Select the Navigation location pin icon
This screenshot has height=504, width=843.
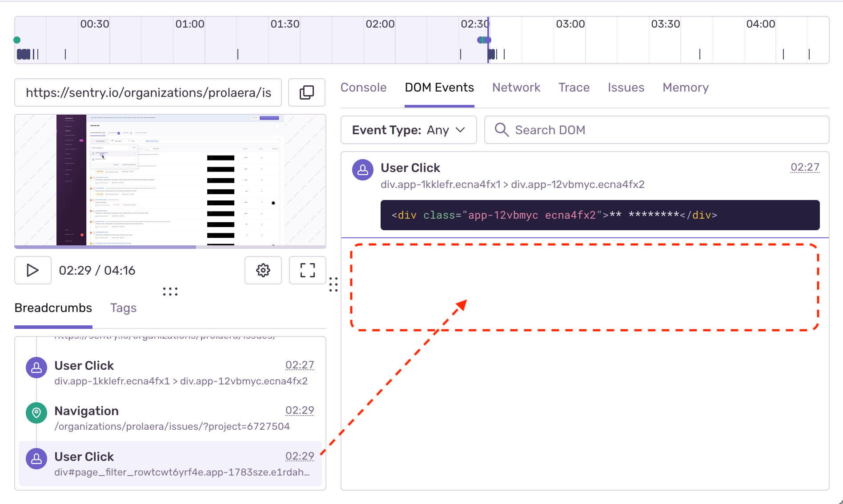[36, 413]
